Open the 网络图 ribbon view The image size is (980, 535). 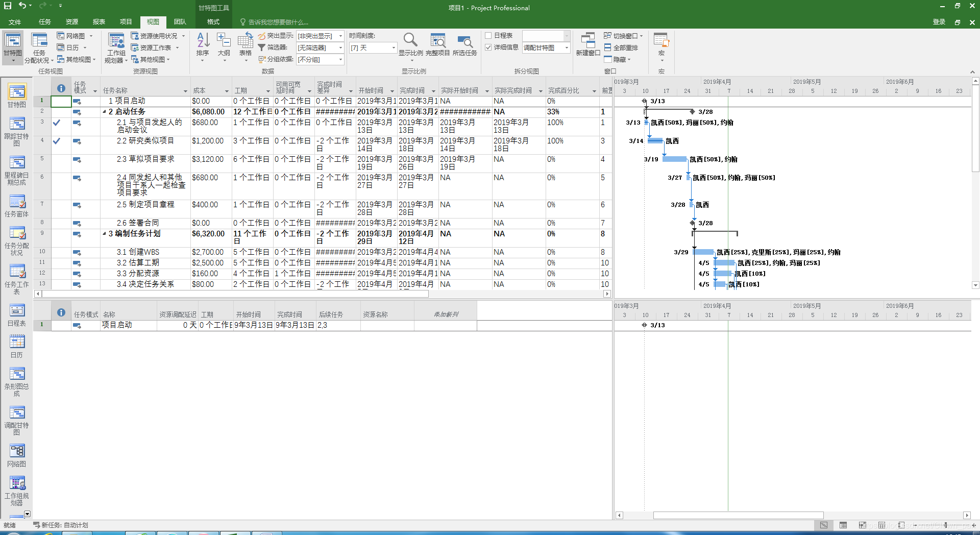75,36
